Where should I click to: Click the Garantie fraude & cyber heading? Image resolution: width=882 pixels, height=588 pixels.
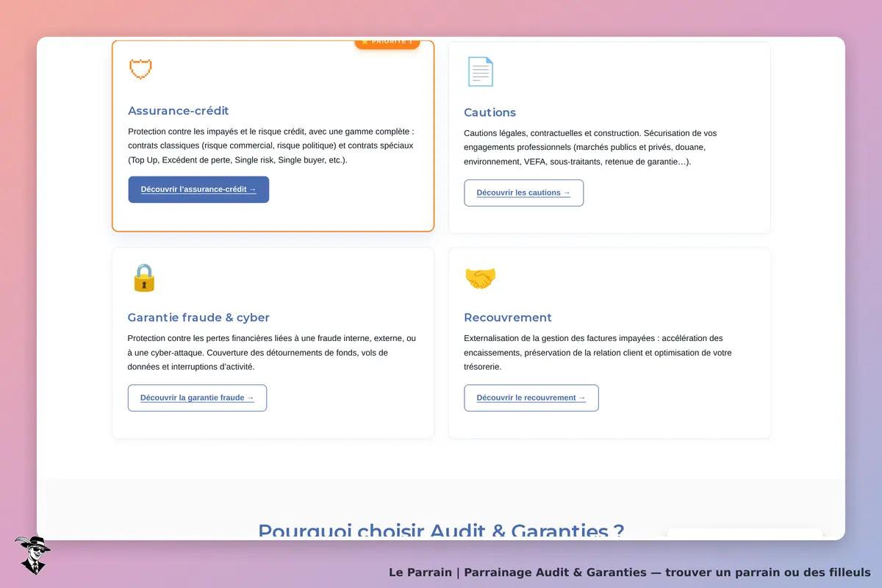coord(198,318)
